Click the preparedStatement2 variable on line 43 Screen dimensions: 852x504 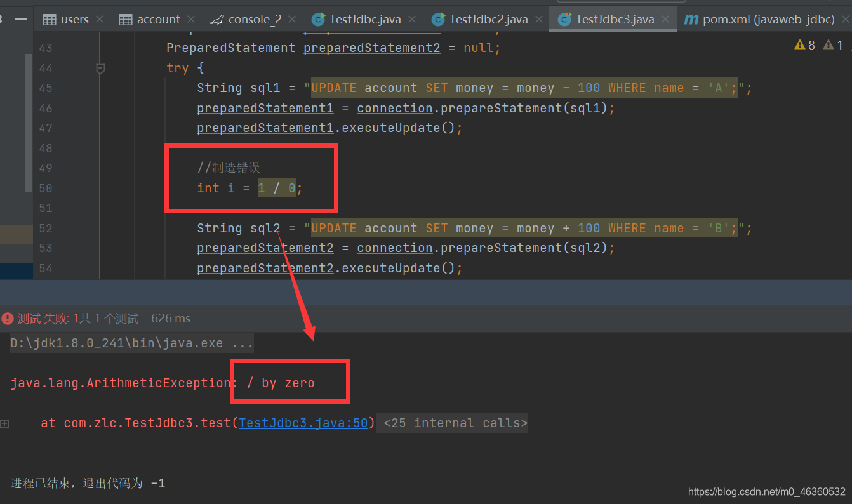coord(372,48)
